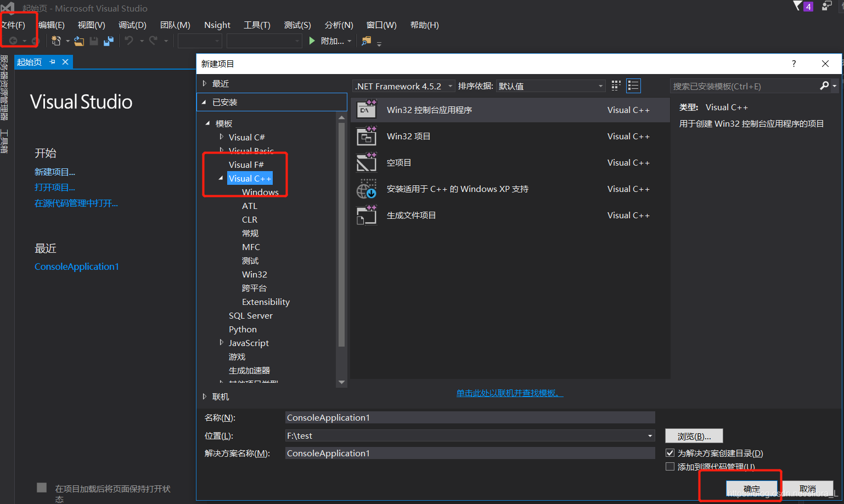This screenshot has width=844, height=504.
Task: Open the 编辑(E) menu
Action: click(52, 25)
